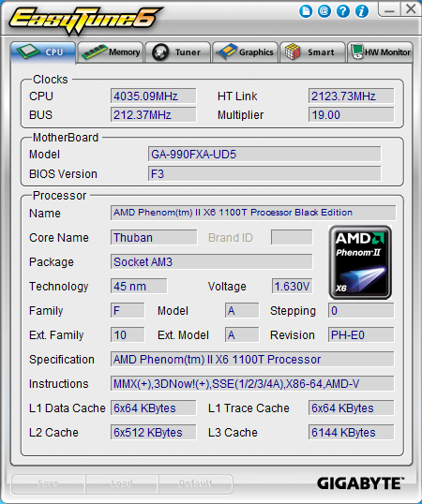Open the Tuner tab
The width and height of the screenshot is (422, 504).
tap(178, 52)
